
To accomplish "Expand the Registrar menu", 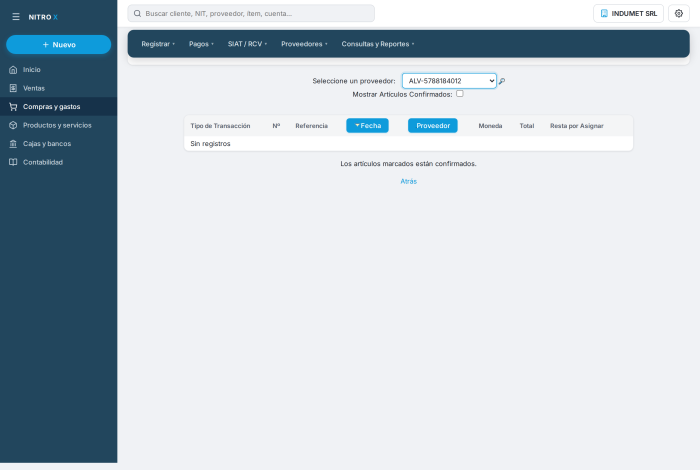I will pyautogui.click(x=158, y=44).
